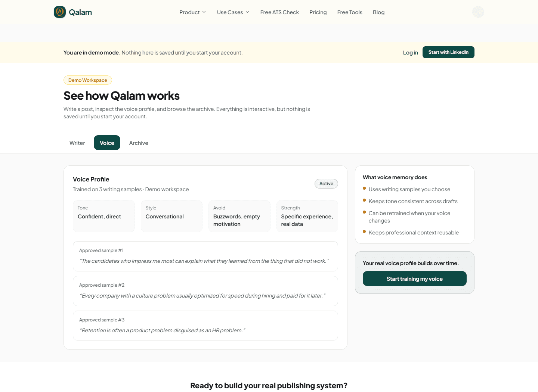The width and height of the screenshot is (538, 392).
Task: Click the Active status badge
Action: point(326,184)
